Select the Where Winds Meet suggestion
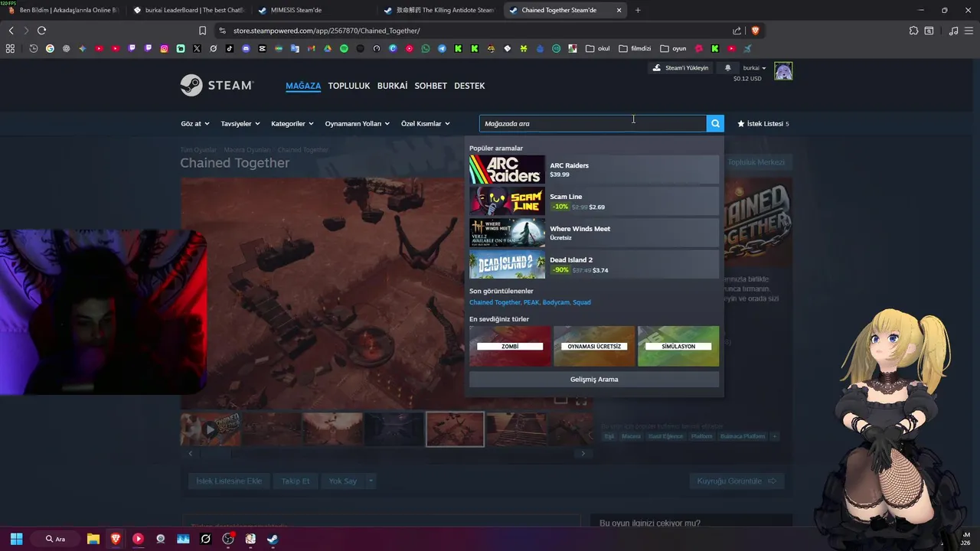 point(594,233)
